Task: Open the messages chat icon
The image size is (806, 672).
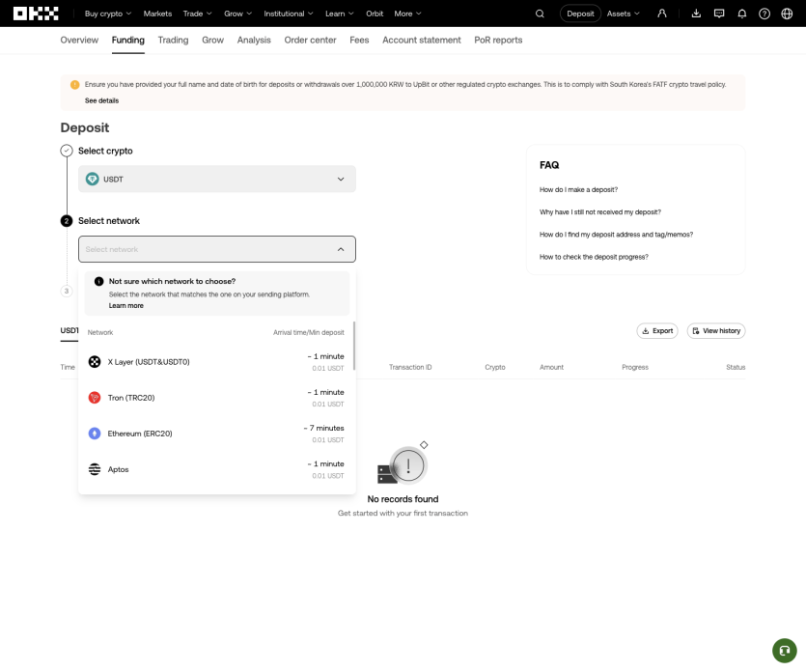Action: (719, 14)
